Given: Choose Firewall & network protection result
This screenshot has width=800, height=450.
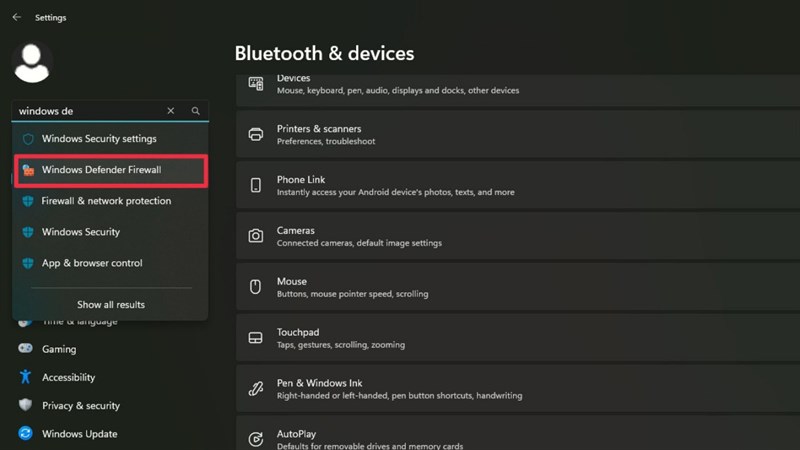Looking at the screenshot, I should (110, 201).
